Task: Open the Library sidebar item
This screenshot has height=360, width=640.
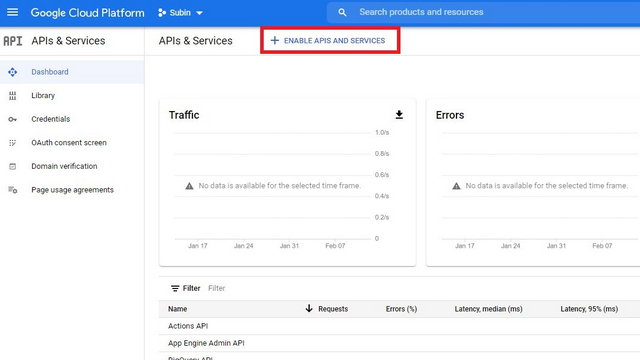Action: coord(72,96)
